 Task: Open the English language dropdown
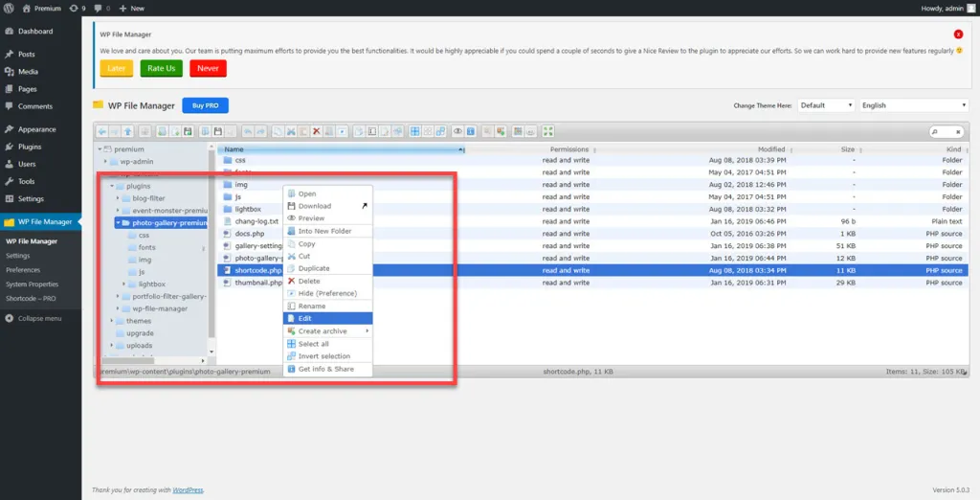pos(914,105)
